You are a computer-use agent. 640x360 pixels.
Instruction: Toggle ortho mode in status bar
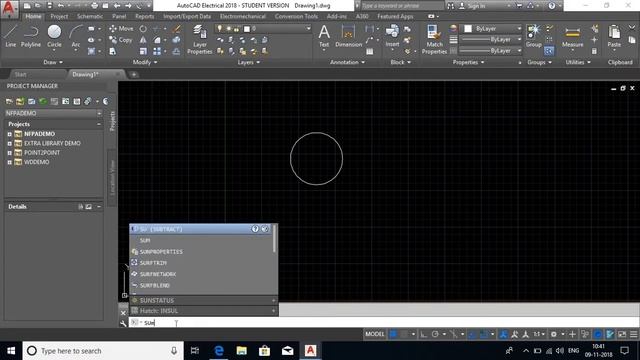tap(424, 334)
